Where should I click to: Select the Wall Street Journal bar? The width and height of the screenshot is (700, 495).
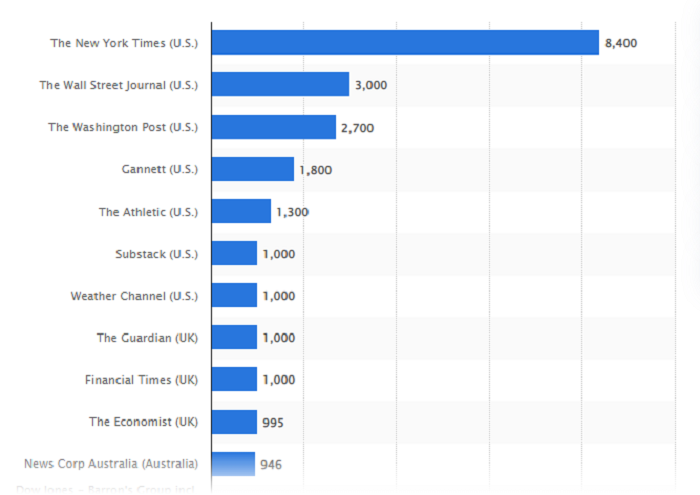(x=280, y=85)
